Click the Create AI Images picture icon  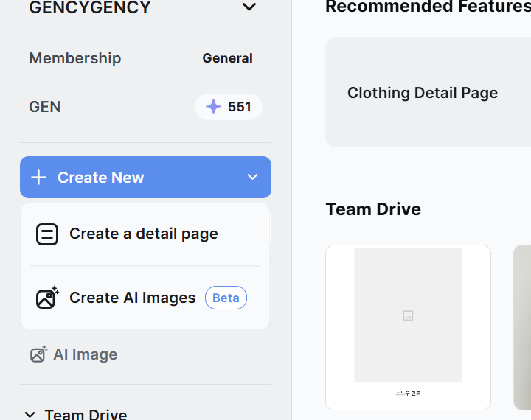pos(47,298)
